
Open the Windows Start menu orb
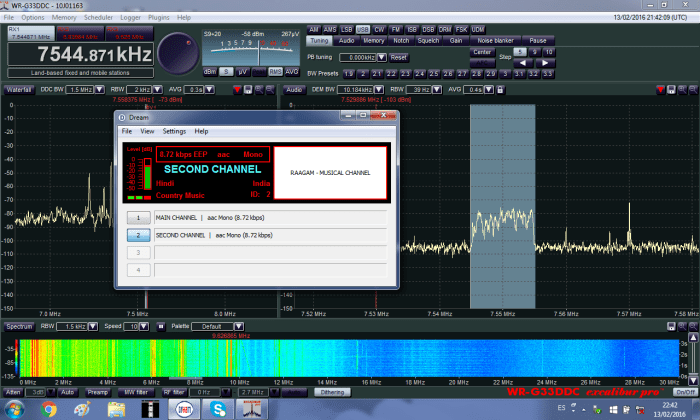point(12,409)
